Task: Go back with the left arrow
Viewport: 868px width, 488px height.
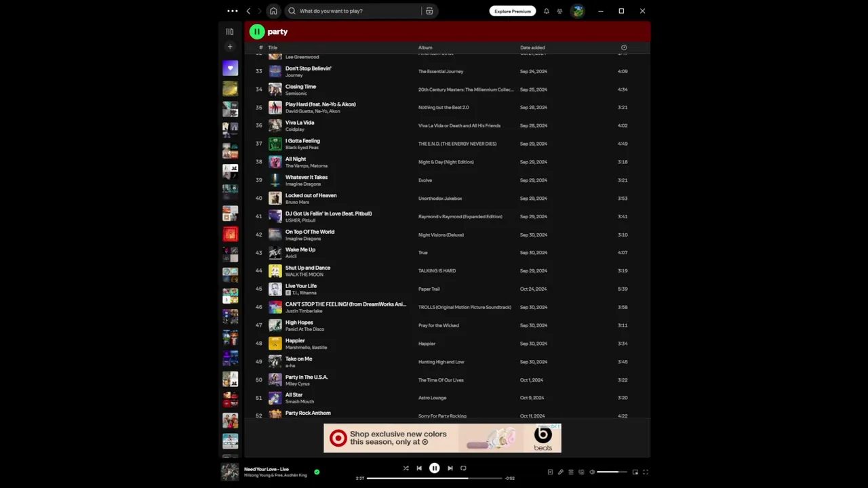Action: 248,11
